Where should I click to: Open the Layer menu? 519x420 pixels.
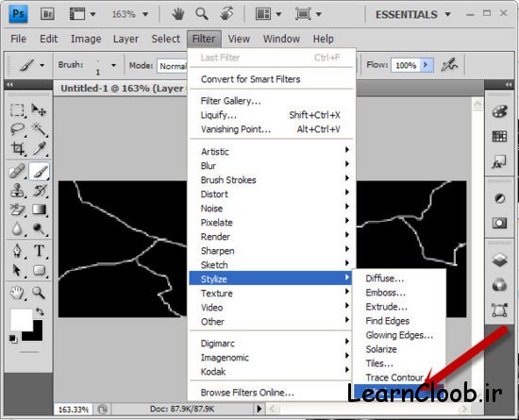pyautogui.click(x=126, y=39)
